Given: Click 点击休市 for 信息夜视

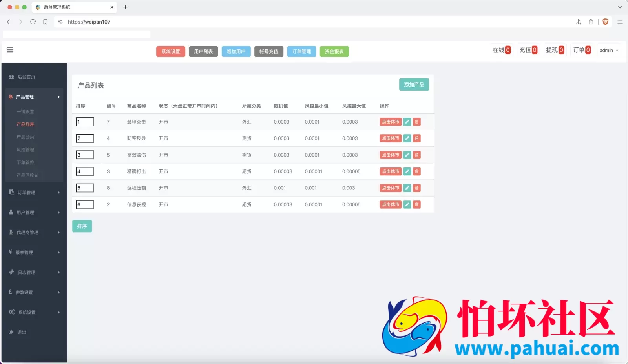Looking at the screenshot, I should tap(391, 204).
